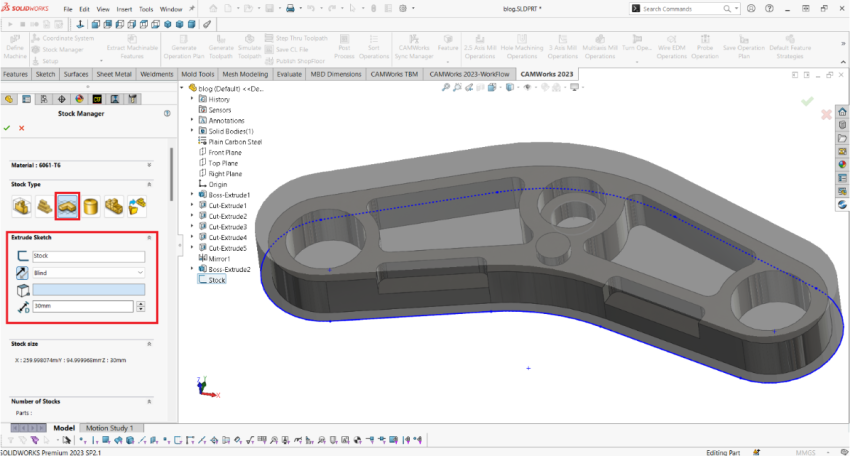This screenshot has width=850, height=456.
Task: Select the Extrude Sketch stock type icon
Action: click(68, 206)
